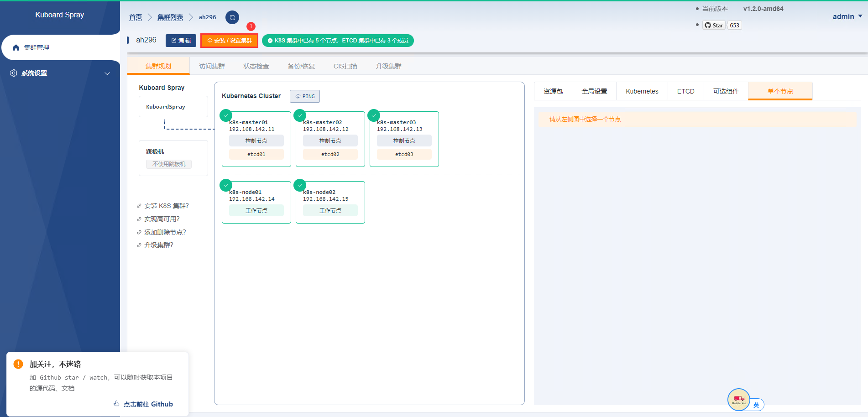Image resolution: width=868 pixels, height=417 pixels.
Task: Select the KuboardSpray node box
Action: tap(173, 107)
